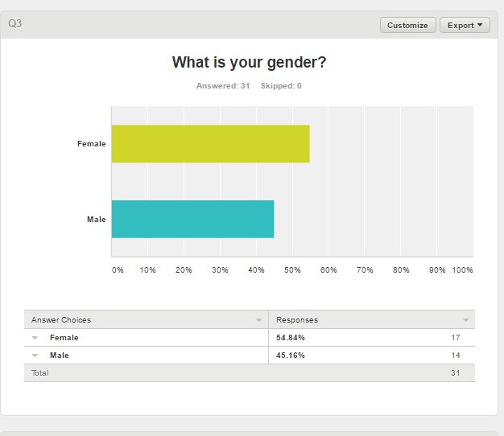
Task: Click the 'What is your gender?' title
Action: click(249, 63)
